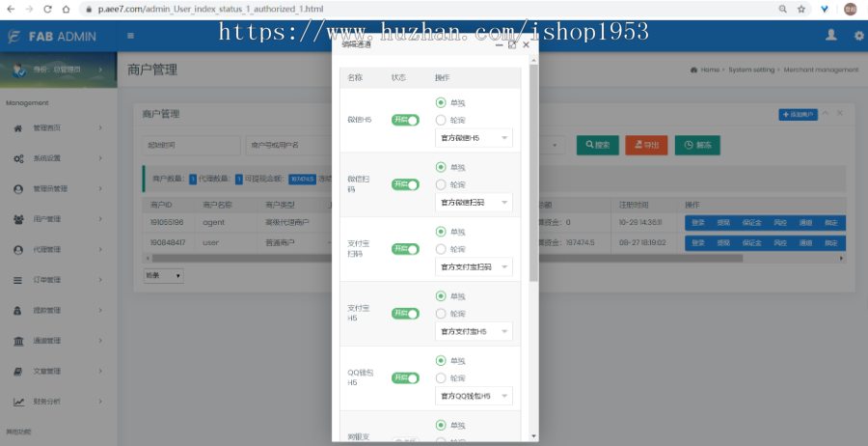The image size is (868, 446).
Task: Click the 商户号或用户名 input field
Action: [289, 145]
